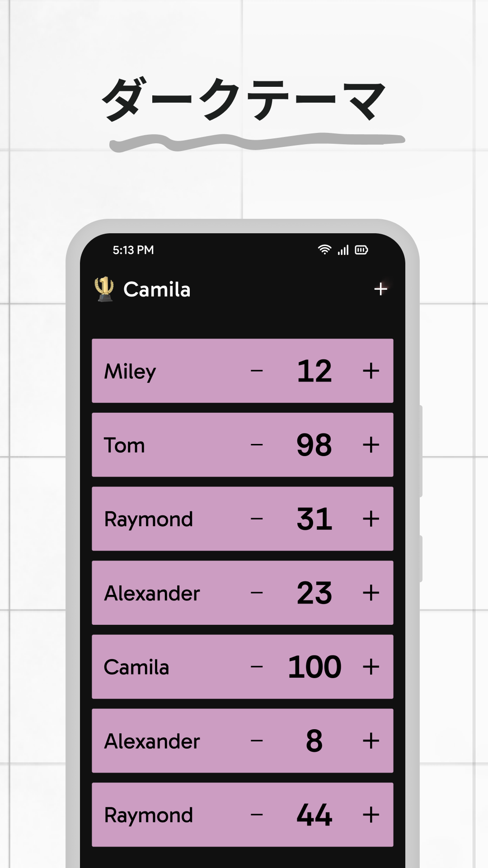488x868 pixels.
Task: Tap the Wi-Fi status icon
Action: 324,250
